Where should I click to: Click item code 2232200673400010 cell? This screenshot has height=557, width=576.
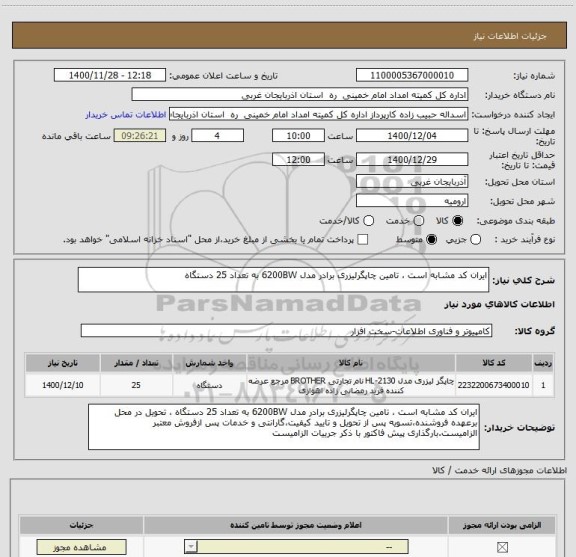pos(494,385)
